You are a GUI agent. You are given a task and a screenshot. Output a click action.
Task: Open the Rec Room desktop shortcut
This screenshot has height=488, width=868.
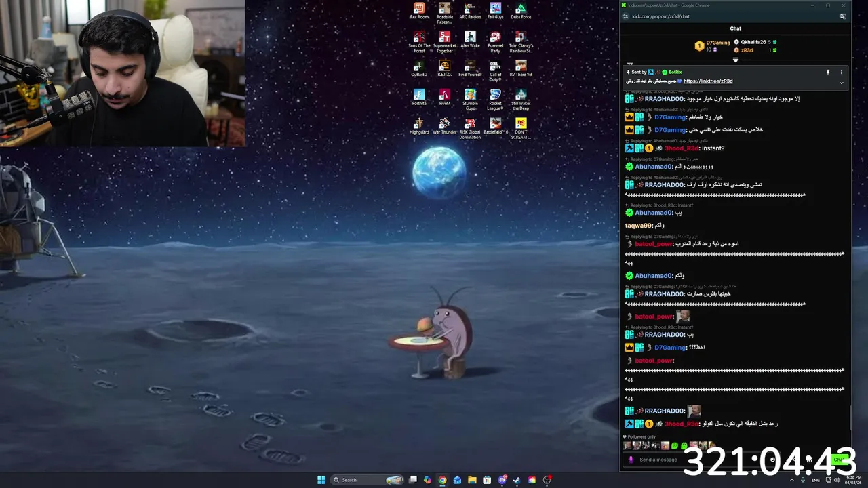point(419,11)
